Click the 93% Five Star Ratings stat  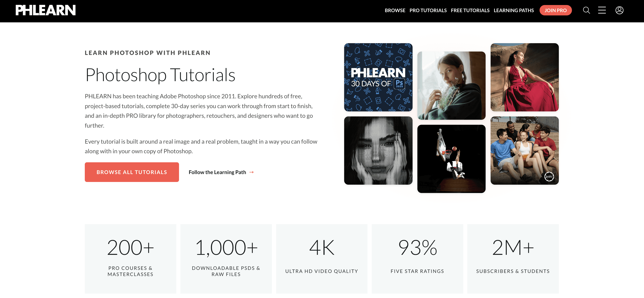click(x=417, y=259)
